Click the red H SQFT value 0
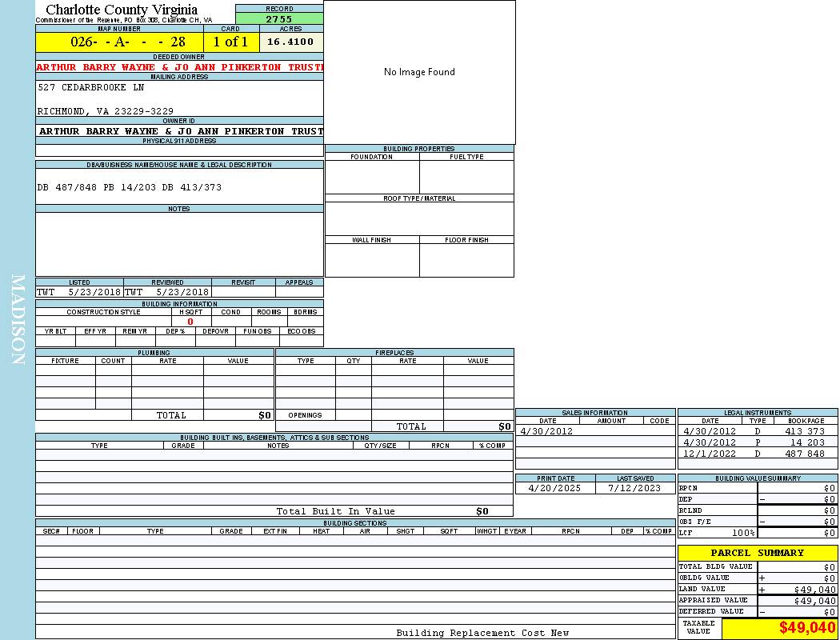840x640 pixels. click(x=190, y=322)
